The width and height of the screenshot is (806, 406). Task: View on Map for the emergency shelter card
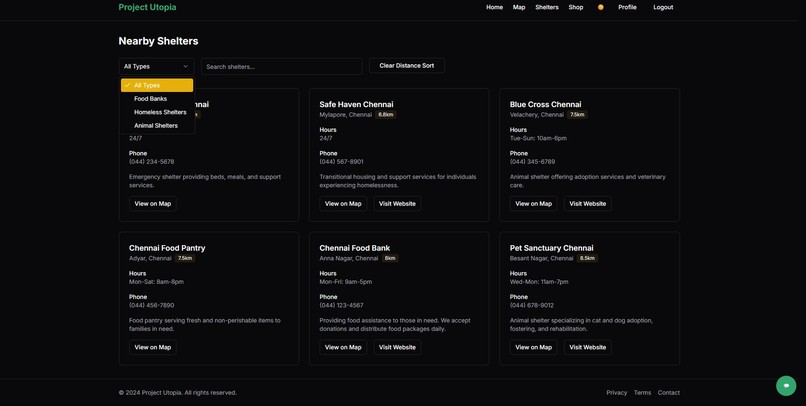[153, 204]
